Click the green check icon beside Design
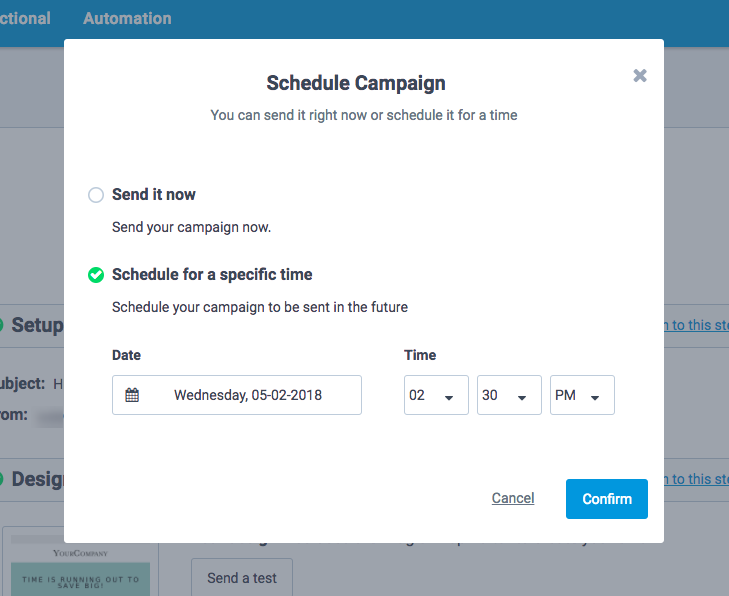Viewport: 729px width, 596px height. [x=1, y=479]
